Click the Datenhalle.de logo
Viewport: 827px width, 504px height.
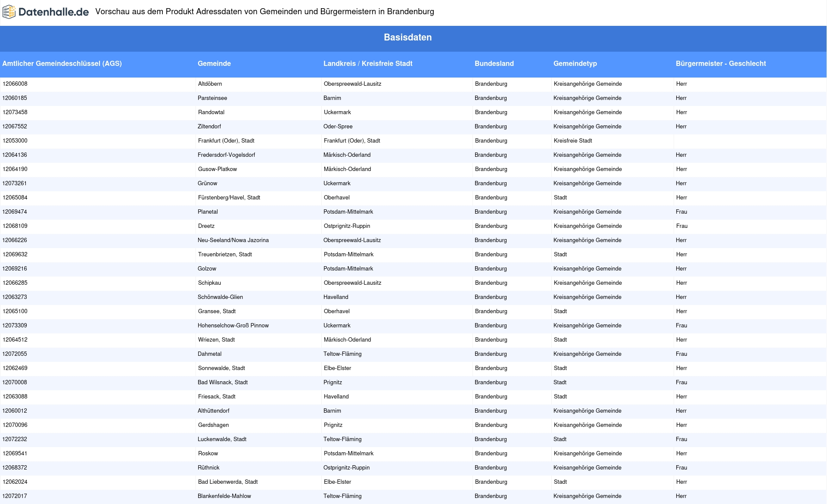46,12
